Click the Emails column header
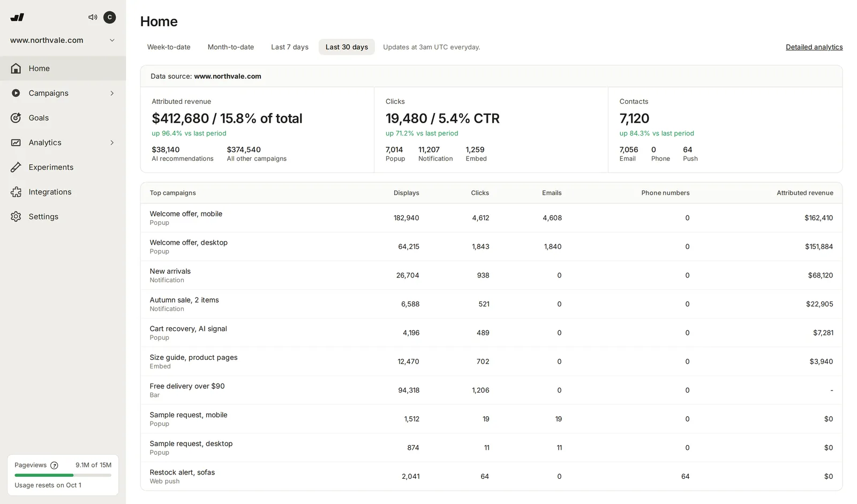Image resolution: width=857 pixels, height=504 pixels. click(552, 193)
